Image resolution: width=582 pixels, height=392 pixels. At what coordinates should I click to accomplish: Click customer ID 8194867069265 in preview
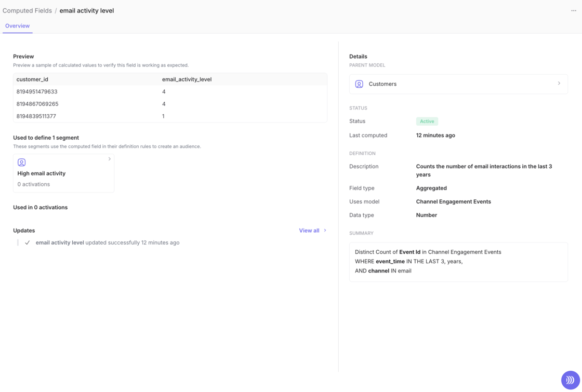tap(37, 104)
